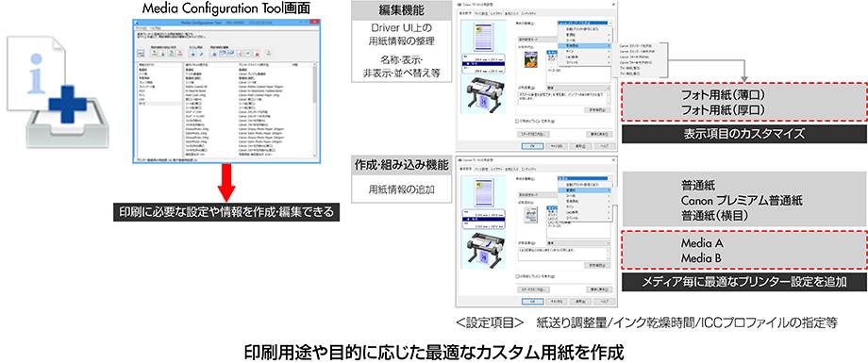This screenshot has height=363, width=868.
Task: Open ページ設定 tab in lower driver dialog
Action: (x=481, y=170)
